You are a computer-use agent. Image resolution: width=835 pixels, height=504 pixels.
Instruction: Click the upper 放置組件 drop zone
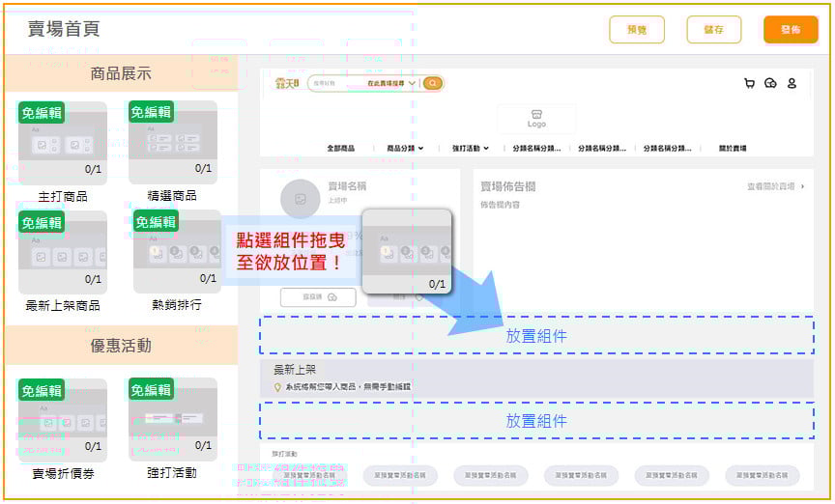point(536,336)
